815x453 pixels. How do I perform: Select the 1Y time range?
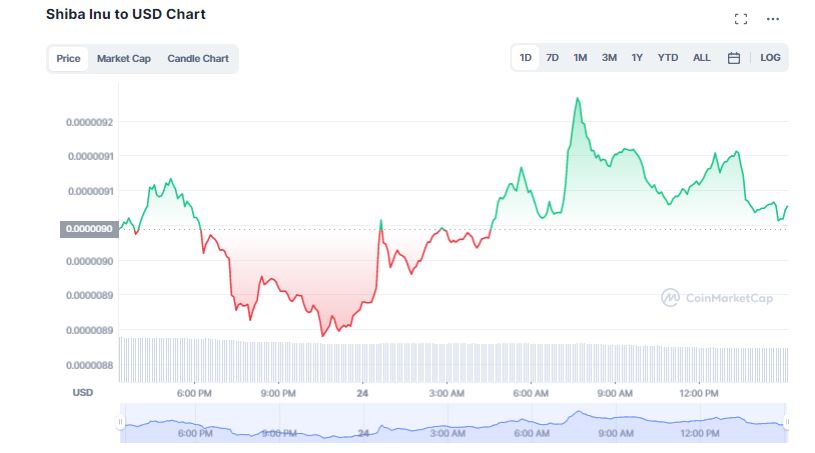637,58
